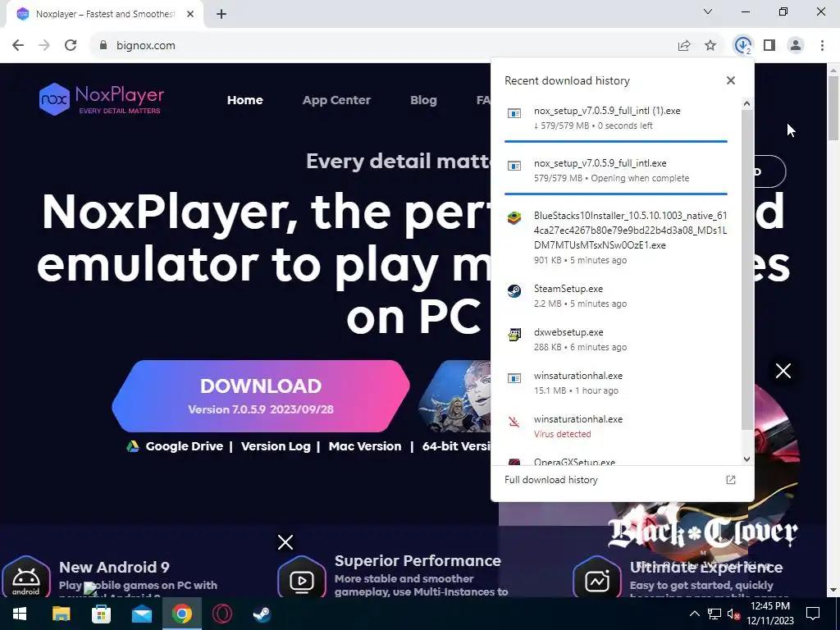This screenshot has height=630, width=840.
Task: Open the Chrome three-dot menu
Action: point(822,46)
